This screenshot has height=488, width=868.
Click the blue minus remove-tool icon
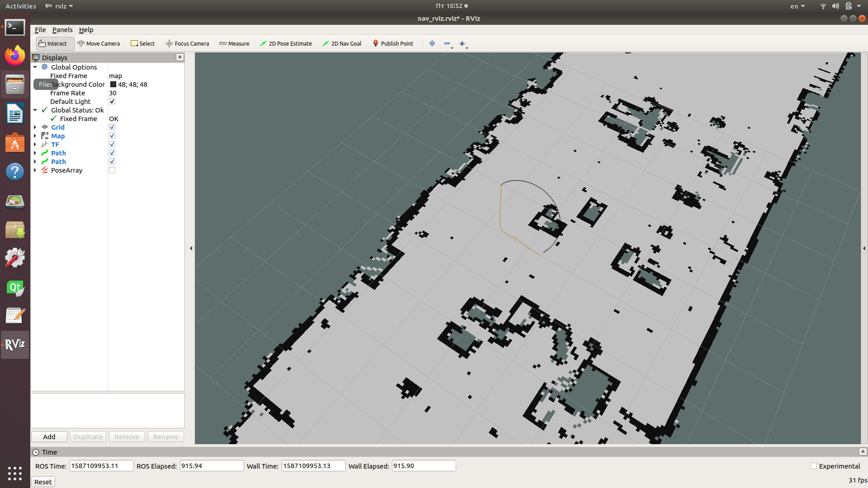[447, 43]
